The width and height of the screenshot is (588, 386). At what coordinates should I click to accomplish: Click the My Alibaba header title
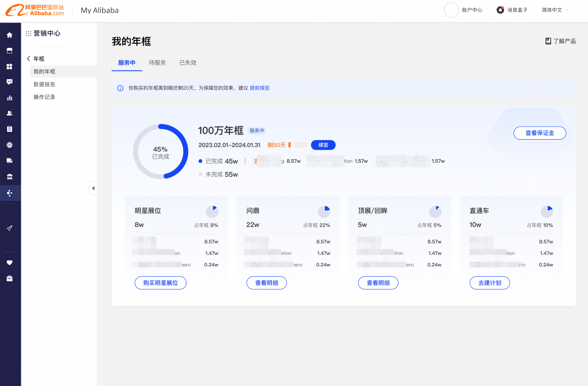tap(100, 10)
